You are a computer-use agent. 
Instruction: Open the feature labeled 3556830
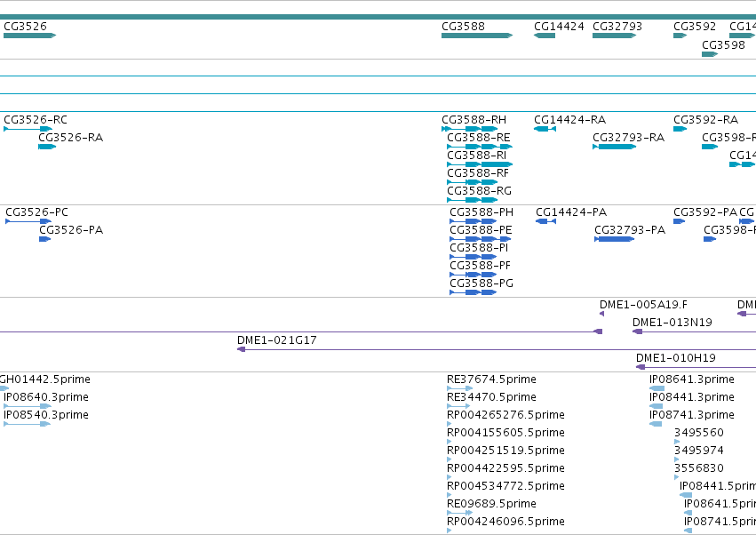tap(676, 478)
